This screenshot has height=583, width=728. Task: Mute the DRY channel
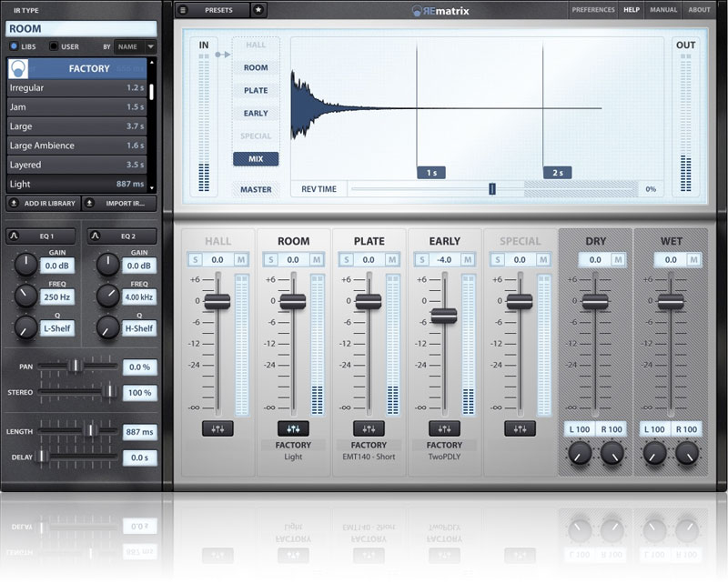[x=618, y=260]
